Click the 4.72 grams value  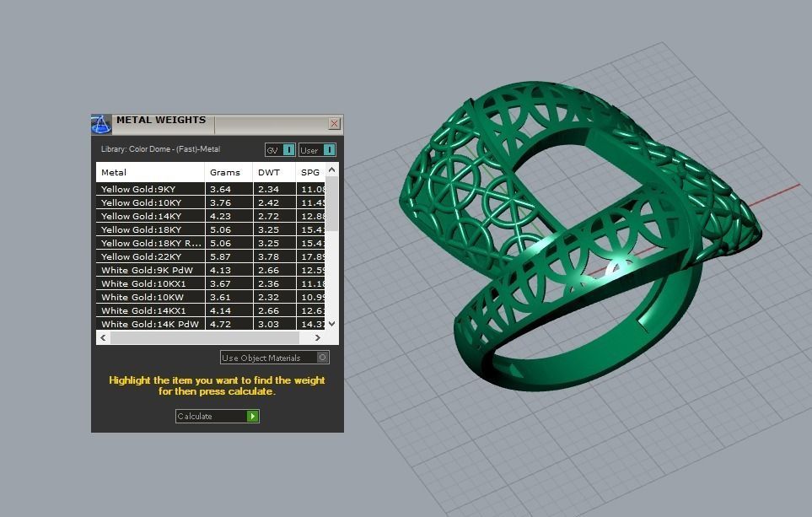tap(220, 324)
